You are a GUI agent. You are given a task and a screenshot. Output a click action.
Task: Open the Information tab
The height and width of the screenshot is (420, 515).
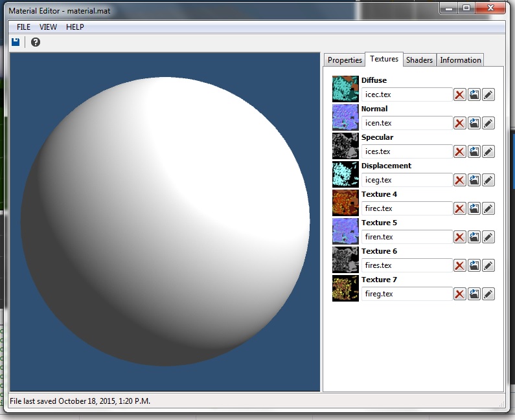(460, 60)
